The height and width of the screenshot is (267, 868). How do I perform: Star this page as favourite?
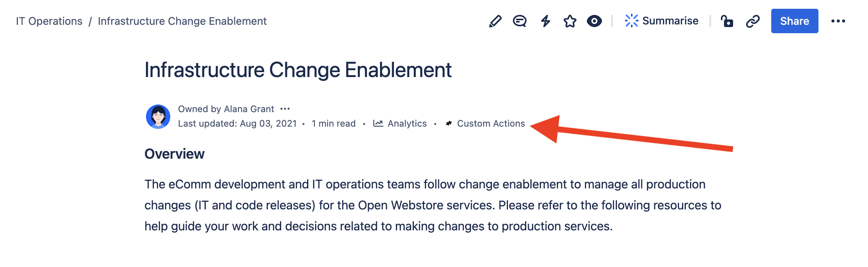click(570, 21)
